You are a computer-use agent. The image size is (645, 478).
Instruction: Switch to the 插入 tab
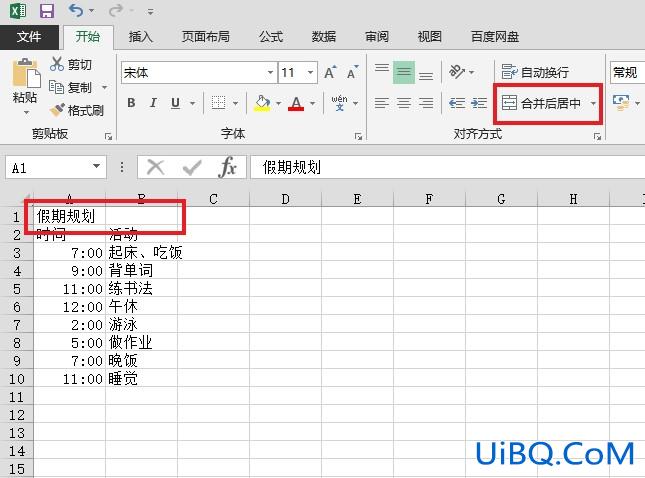[x=141, y=37]
